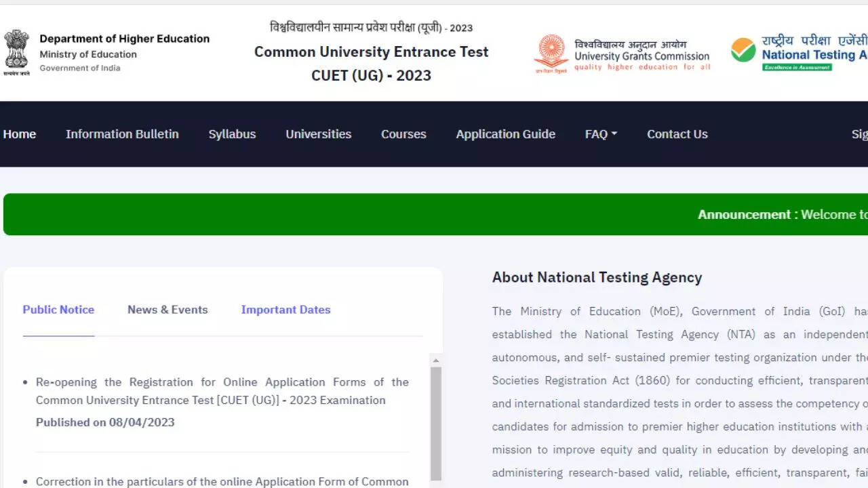Open the Application Guide

point(505,134)
